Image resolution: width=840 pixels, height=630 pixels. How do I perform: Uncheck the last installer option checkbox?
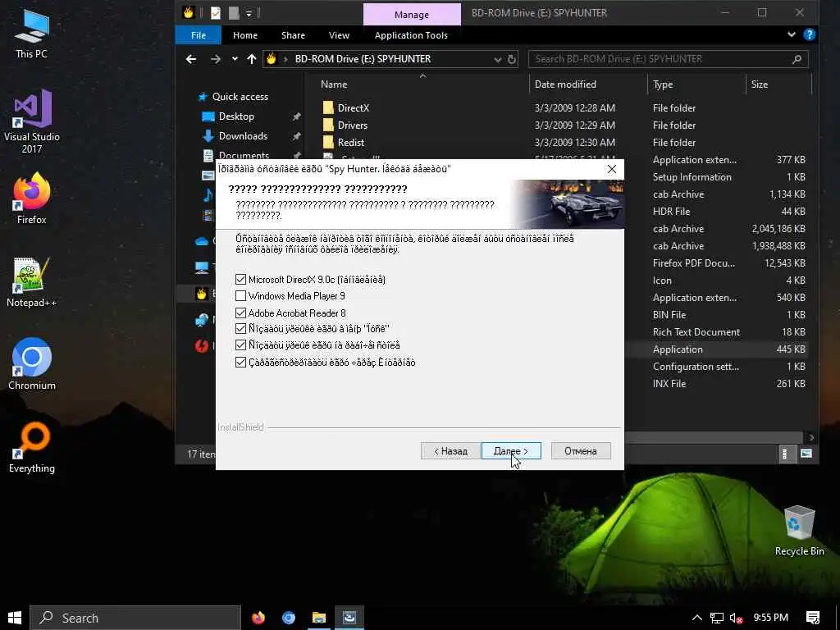click(240, 362)
